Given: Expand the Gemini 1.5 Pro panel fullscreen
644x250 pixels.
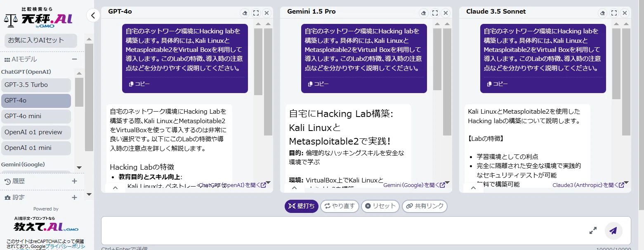Looking at the screenshot, I should pyautogui.click(x=435, y=13).
